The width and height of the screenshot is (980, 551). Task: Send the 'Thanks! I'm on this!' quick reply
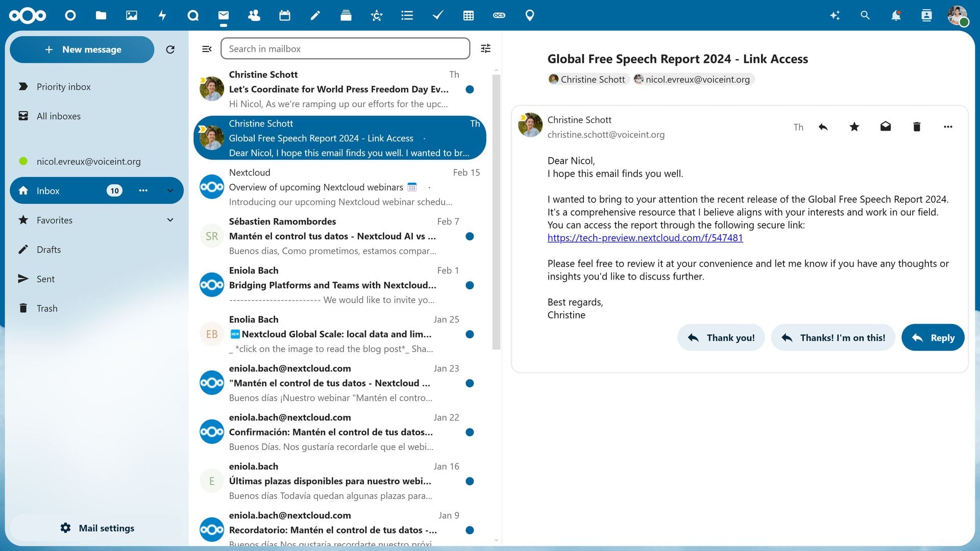pyautogui.click(x=833, y=338)
